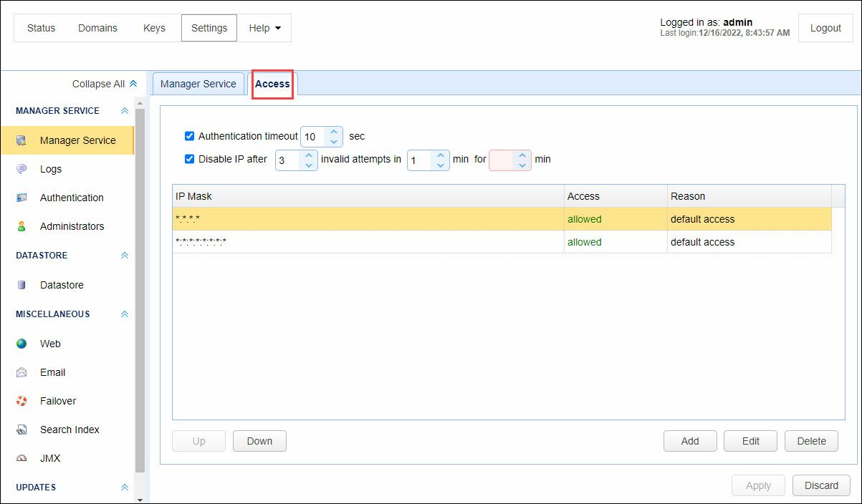
Task: Toggle the Authentication timeout checkbox
Action: [190, 136]
